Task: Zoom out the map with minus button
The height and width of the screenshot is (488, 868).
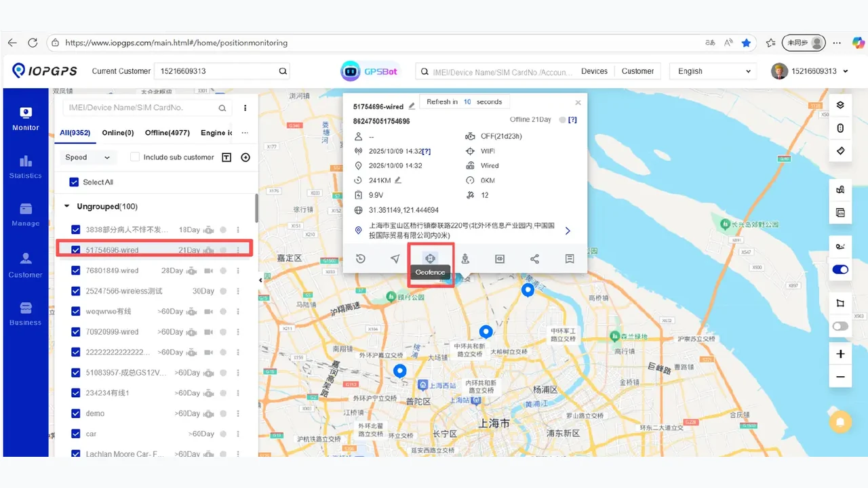Action: pos(840,377)
